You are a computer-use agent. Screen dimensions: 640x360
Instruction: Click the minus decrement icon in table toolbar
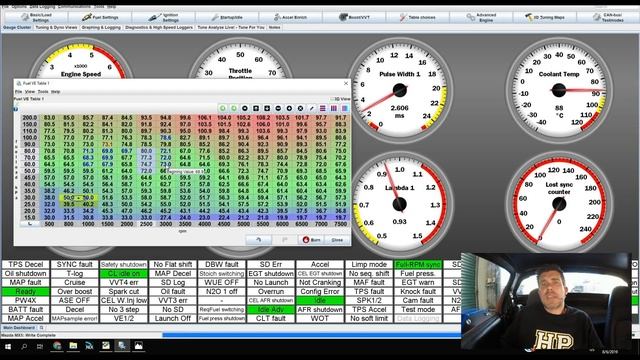(278, 108)
